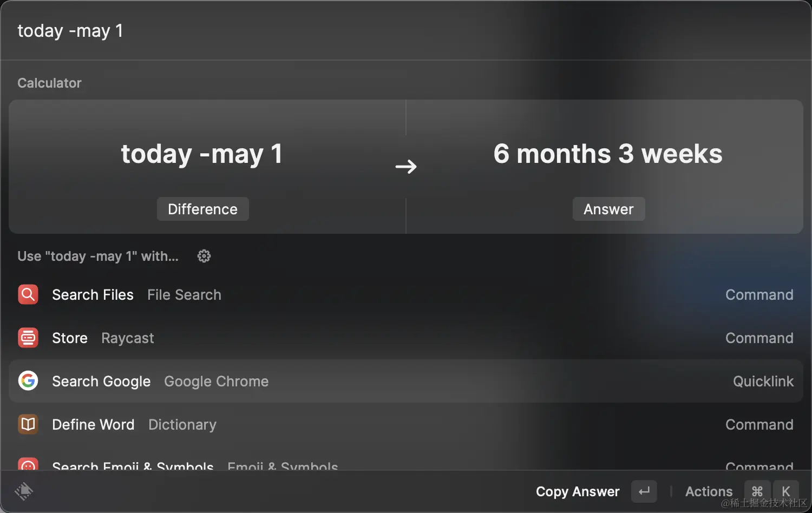Click the K shortcut key
This screenshot has height=513, width=812.
click(786, 491)
